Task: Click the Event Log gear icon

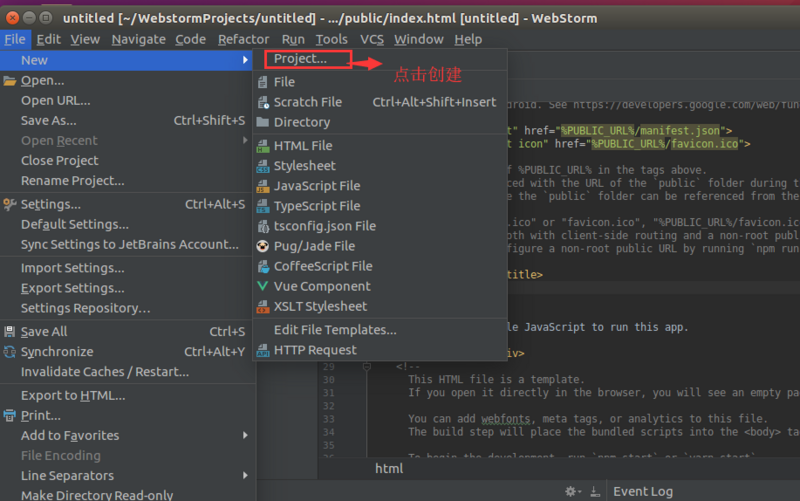Action: point(572,491)
